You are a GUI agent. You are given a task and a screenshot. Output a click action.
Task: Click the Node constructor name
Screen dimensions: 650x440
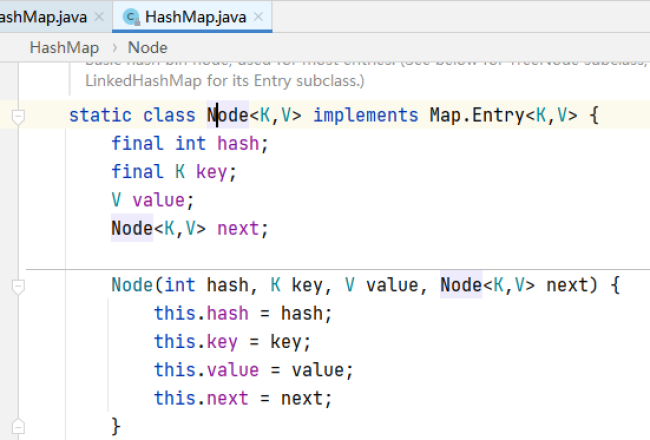coord(132,285)
